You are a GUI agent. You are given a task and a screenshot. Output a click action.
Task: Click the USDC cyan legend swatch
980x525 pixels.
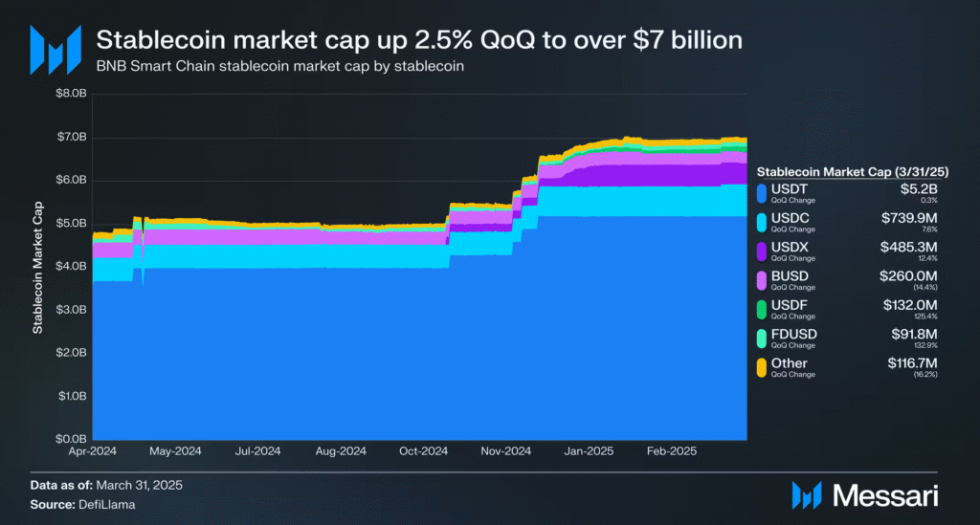coord(761,223)
